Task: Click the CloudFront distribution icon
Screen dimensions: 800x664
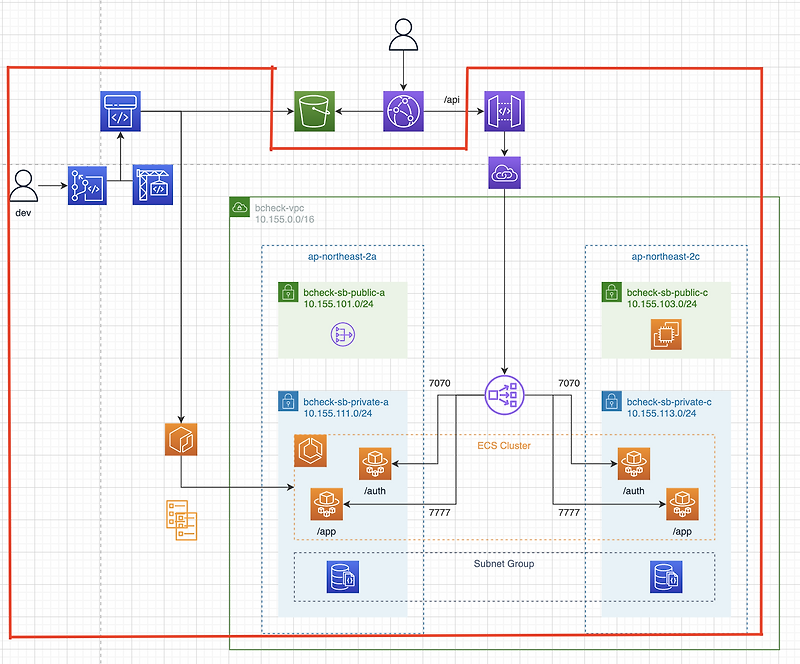Action: [x=402, y=112]
